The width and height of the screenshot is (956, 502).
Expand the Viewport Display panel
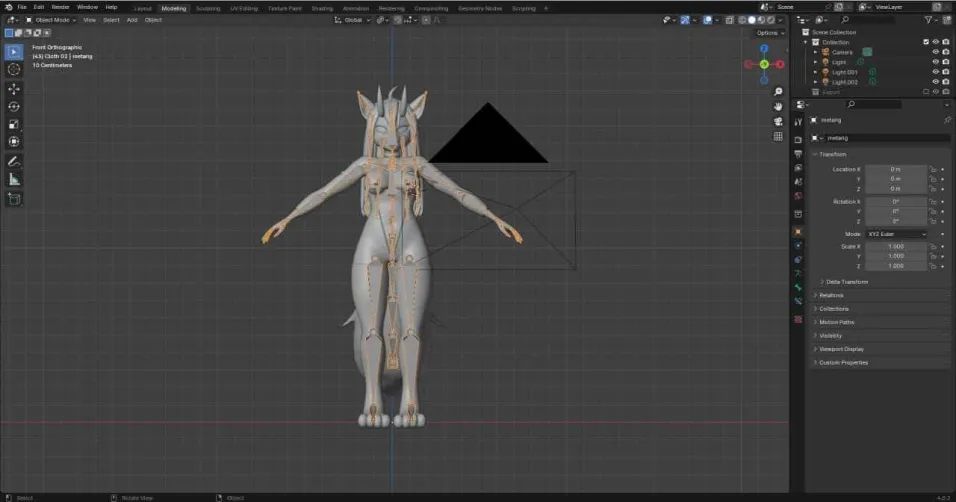[x=842, y=349]
